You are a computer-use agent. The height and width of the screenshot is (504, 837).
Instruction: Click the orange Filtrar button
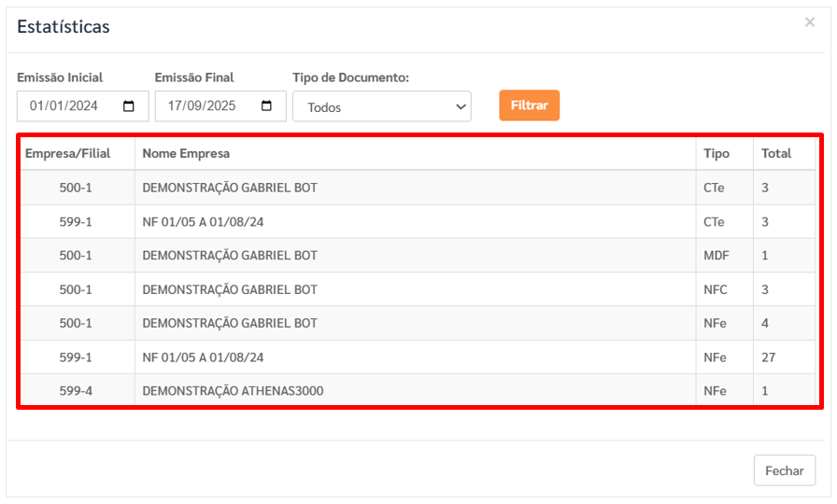(529, 105)
